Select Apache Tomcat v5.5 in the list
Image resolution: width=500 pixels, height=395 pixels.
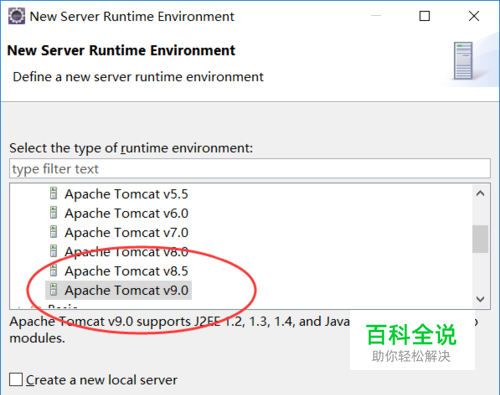point(126,194)
